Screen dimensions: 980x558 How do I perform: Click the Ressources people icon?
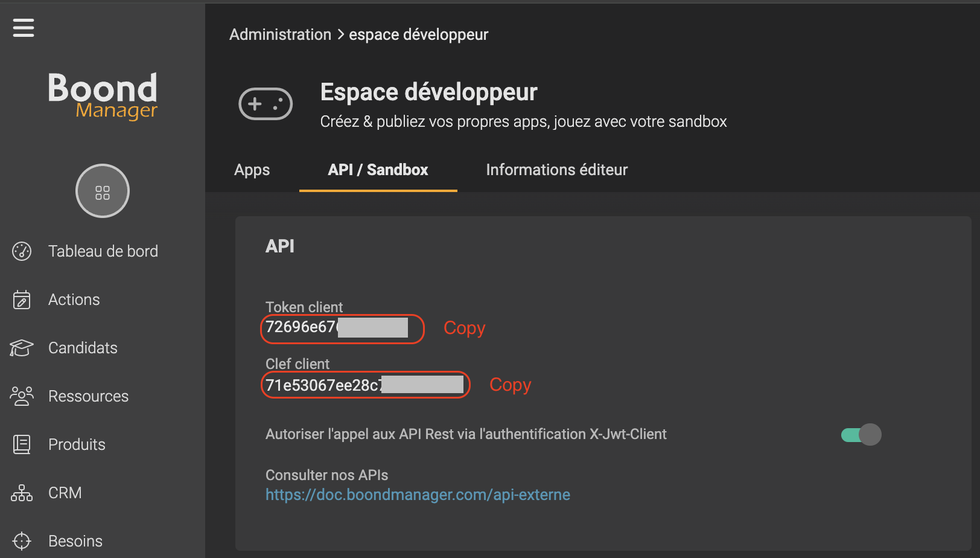(x=22, y=396)
